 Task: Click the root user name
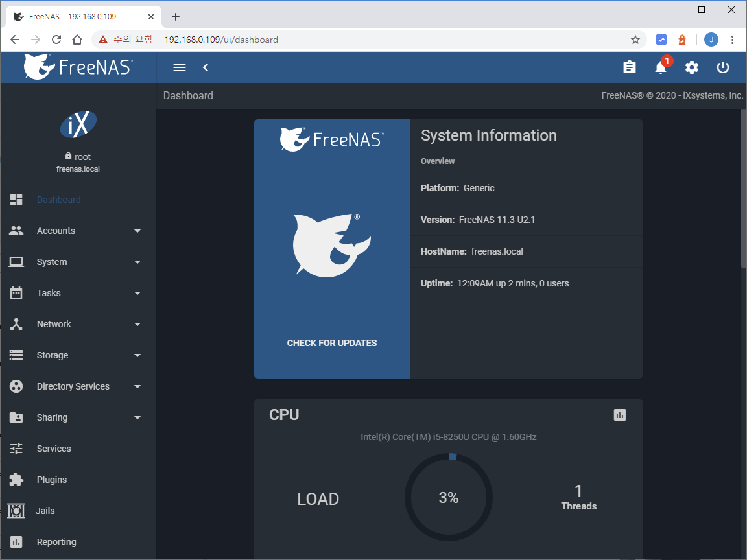tap(82, 157)
